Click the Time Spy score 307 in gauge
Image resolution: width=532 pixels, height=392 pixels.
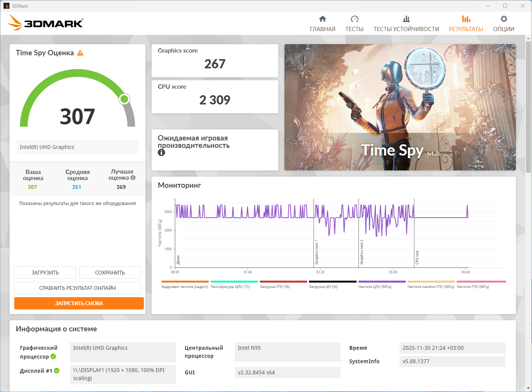77,116
